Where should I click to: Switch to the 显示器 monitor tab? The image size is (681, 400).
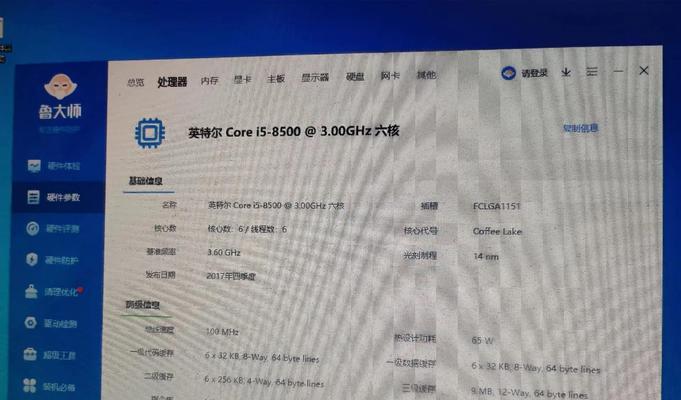point(315,78)
